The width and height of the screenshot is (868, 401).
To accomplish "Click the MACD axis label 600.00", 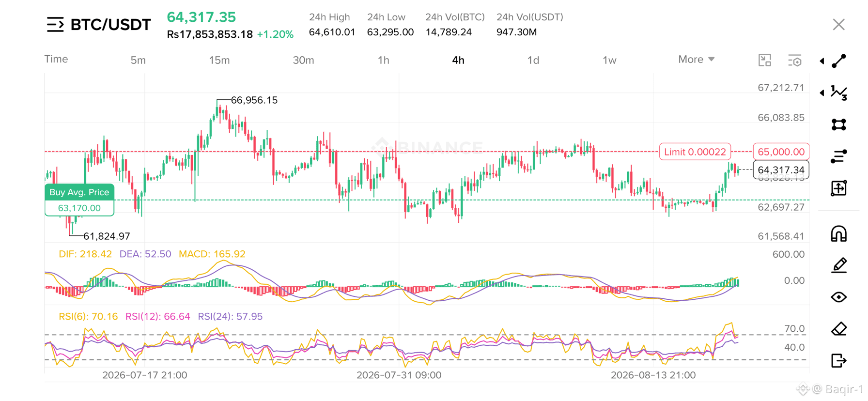I will pos(789,254).
